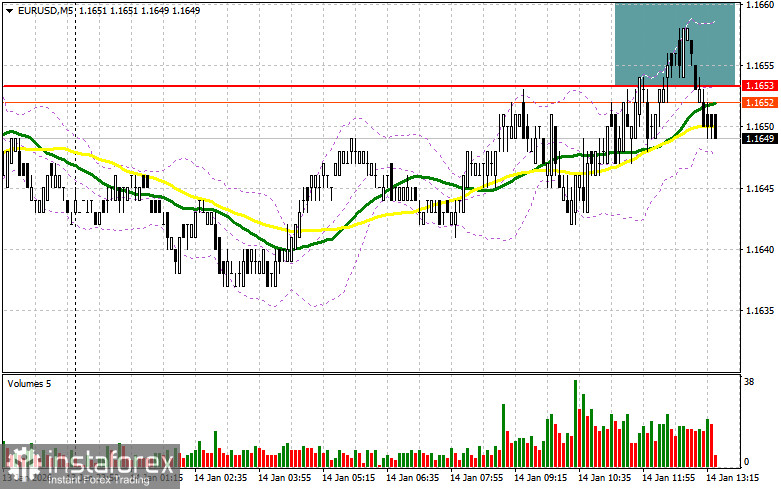Click the 1.1650 price axis label
Screen dimensions: 781x489
759,127
